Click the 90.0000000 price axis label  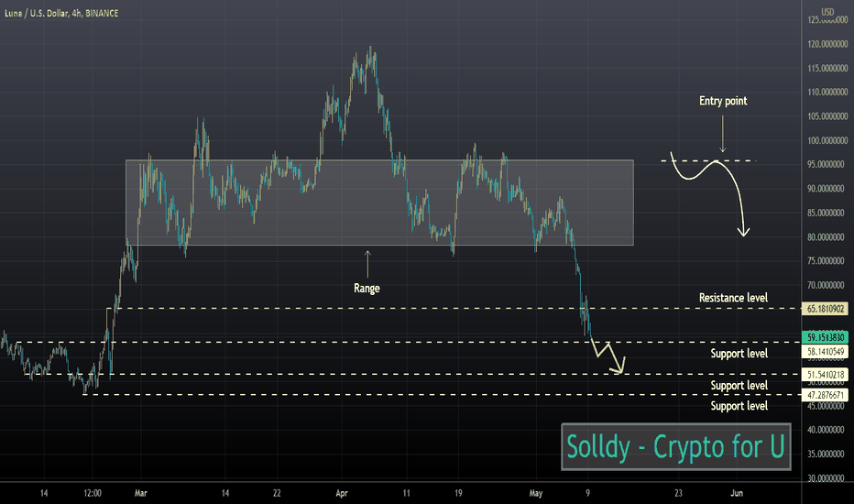pyautogui.click(x=827, y=189)
